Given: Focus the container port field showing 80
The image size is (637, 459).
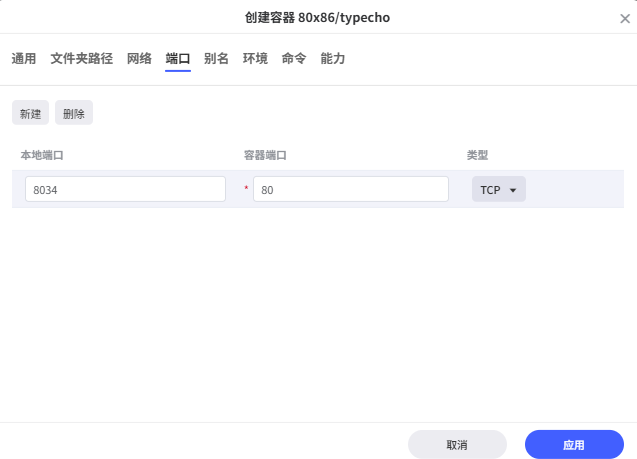Looking at the screenshot, I should [350, 189].
